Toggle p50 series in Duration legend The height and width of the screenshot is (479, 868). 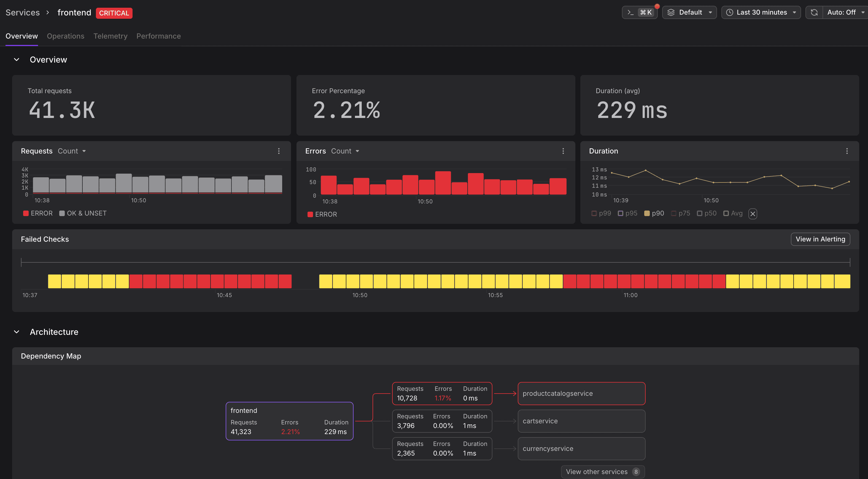pos(707,213)
